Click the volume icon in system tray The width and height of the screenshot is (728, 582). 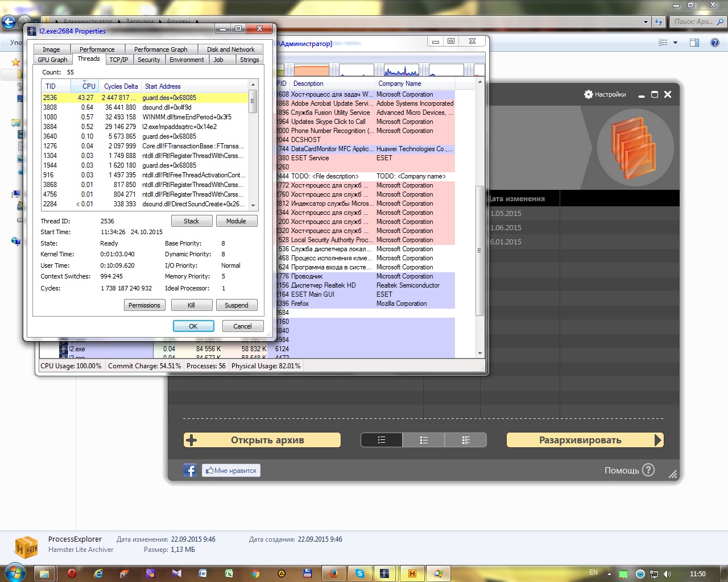667,573
